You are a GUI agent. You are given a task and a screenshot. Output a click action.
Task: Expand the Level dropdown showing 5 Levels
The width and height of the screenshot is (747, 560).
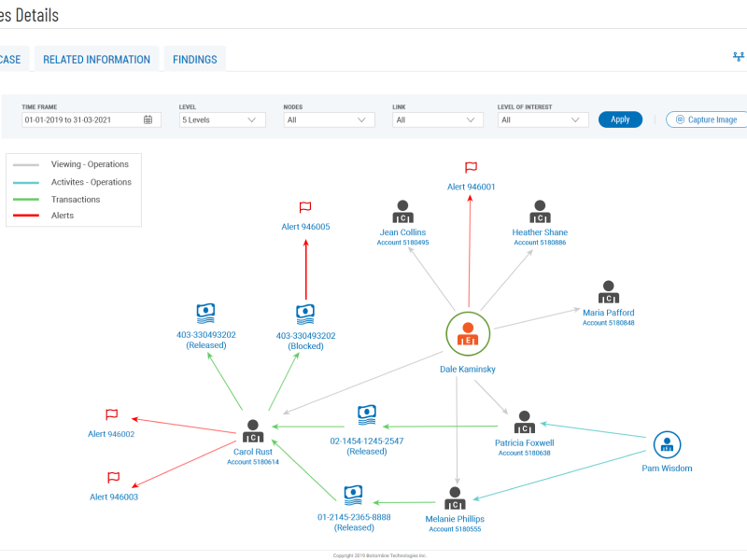click(222, 119)
